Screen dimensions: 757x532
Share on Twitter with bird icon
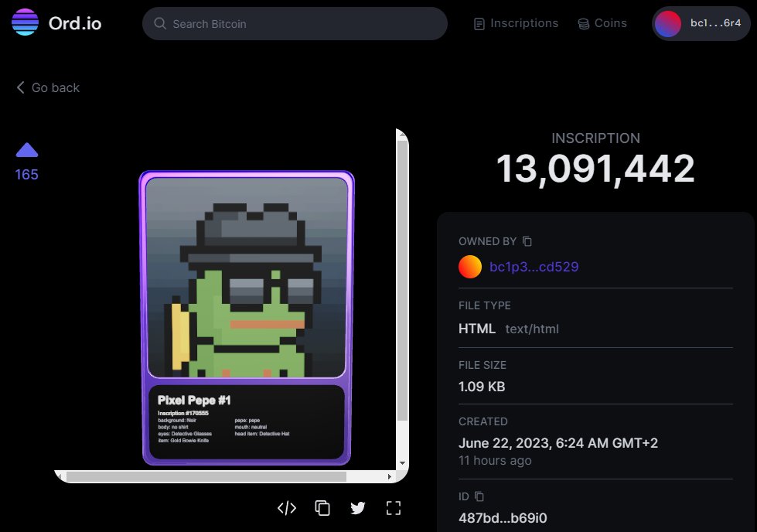[x=358, y=508]
